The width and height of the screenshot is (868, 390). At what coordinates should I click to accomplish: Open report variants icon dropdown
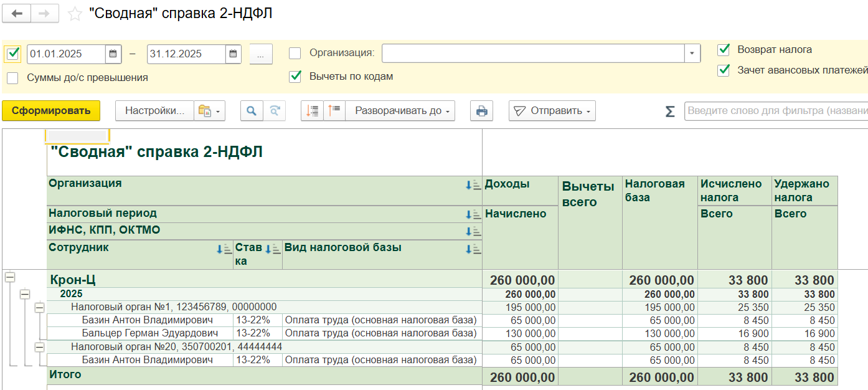point(209,111)
